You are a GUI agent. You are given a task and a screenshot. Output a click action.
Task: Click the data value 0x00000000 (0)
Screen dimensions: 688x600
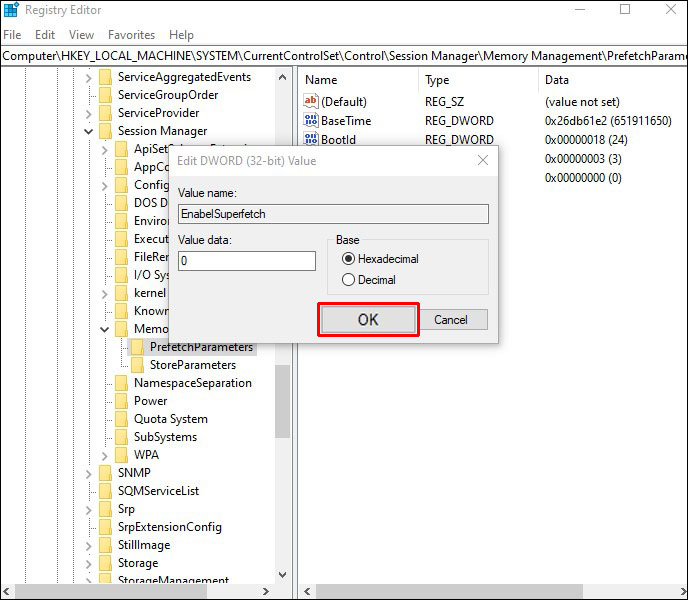point(583,178)
